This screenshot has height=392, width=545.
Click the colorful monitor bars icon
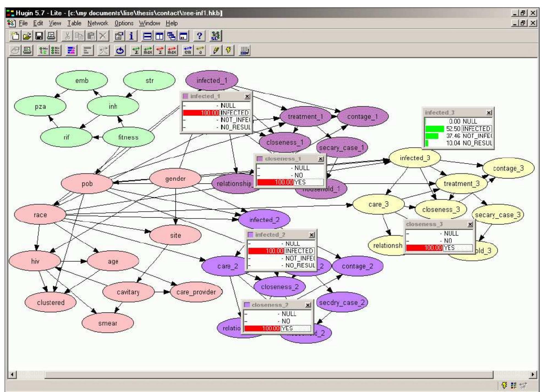(71, 51)
